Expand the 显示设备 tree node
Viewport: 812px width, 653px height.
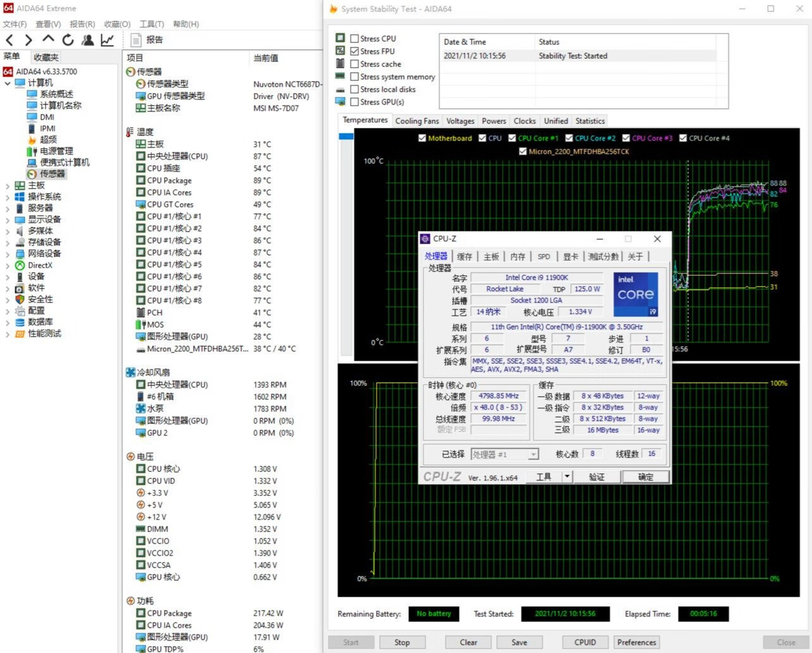[x=7, y=220]
